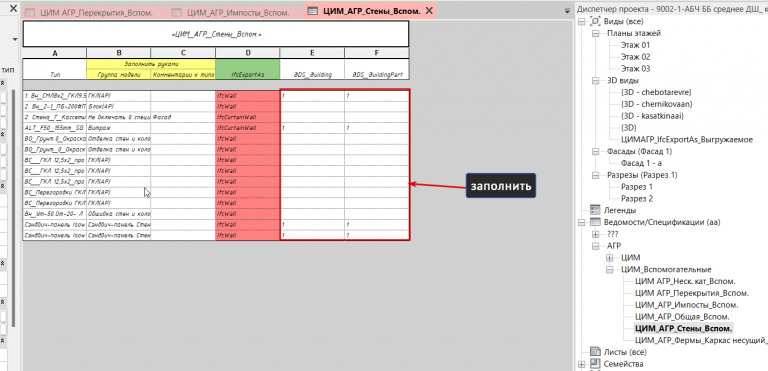
Task: Click the schedule title «ЦИМ_АГР_Стены_Вспом.» cell
Action: coord(216,34)
